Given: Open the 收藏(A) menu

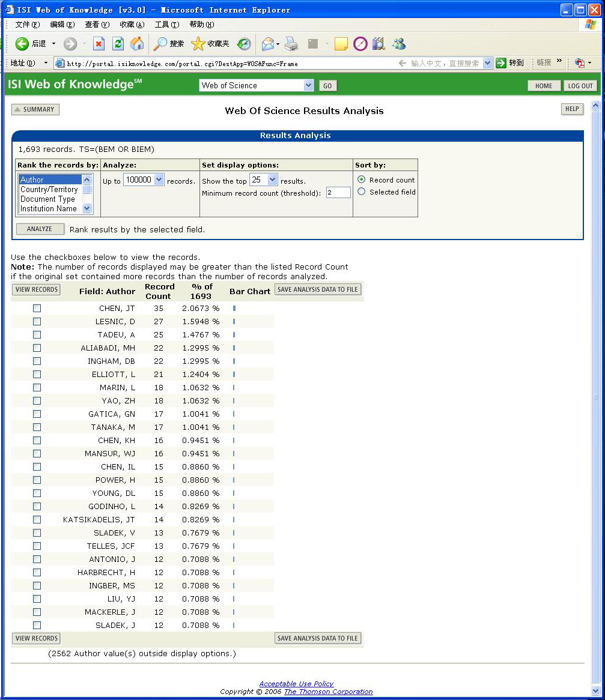Looking at the screenshot, I should 132,25.
